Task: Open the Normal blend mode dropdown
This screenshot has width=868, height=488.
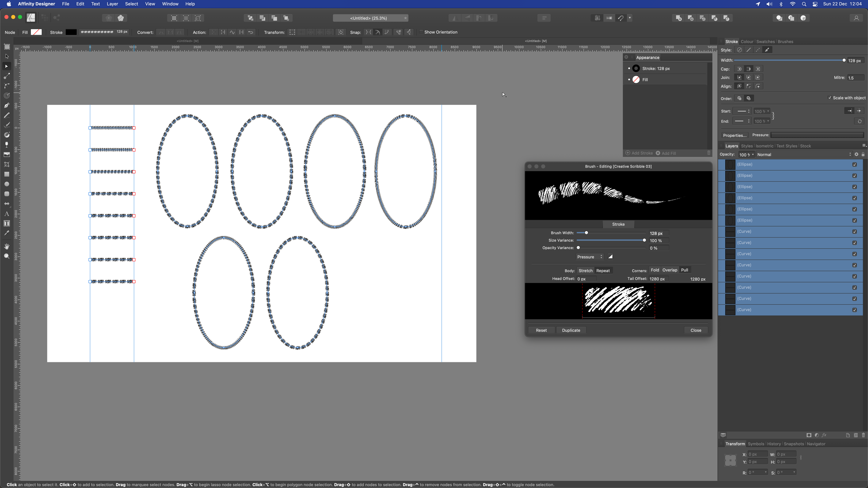Action: [804, 155]
